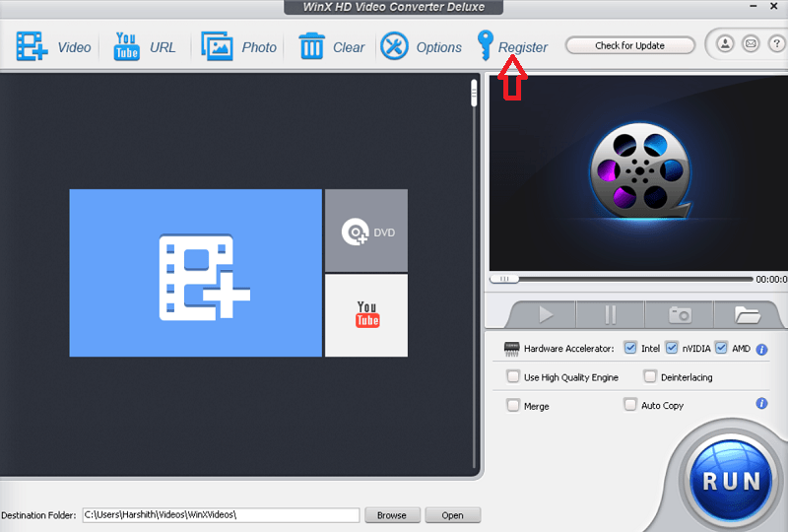Click the Destination Folder path field
The image size is (788, 532).
(x=220, y=515)
